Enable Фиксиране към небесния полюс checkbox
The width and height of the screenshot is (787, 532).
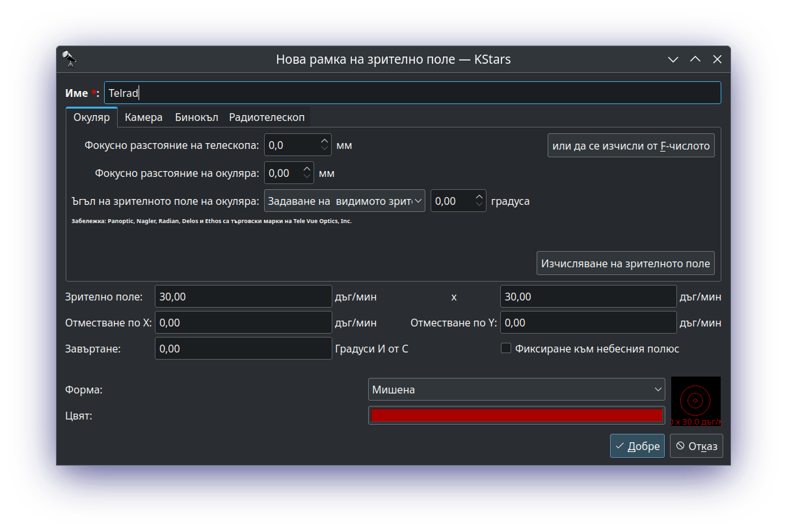click(x=506, y=349)
